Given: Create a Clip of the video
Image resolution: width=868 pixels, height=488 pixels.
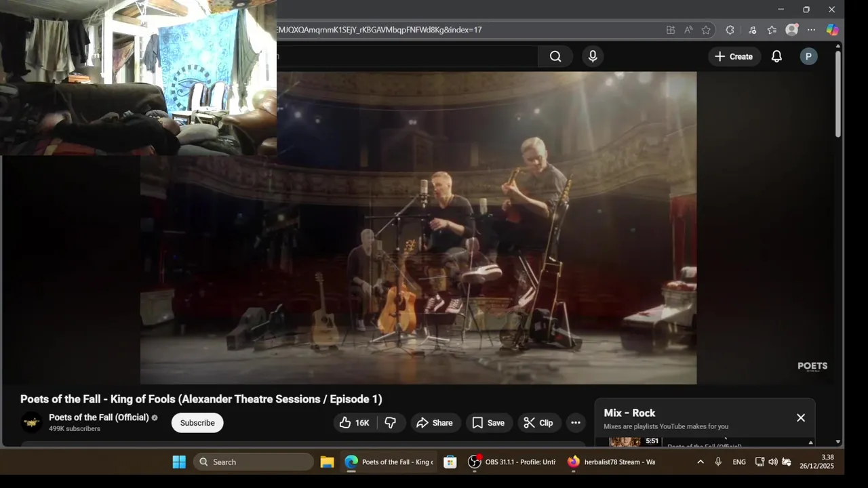Looking at the screenshot, I should 538,423.
